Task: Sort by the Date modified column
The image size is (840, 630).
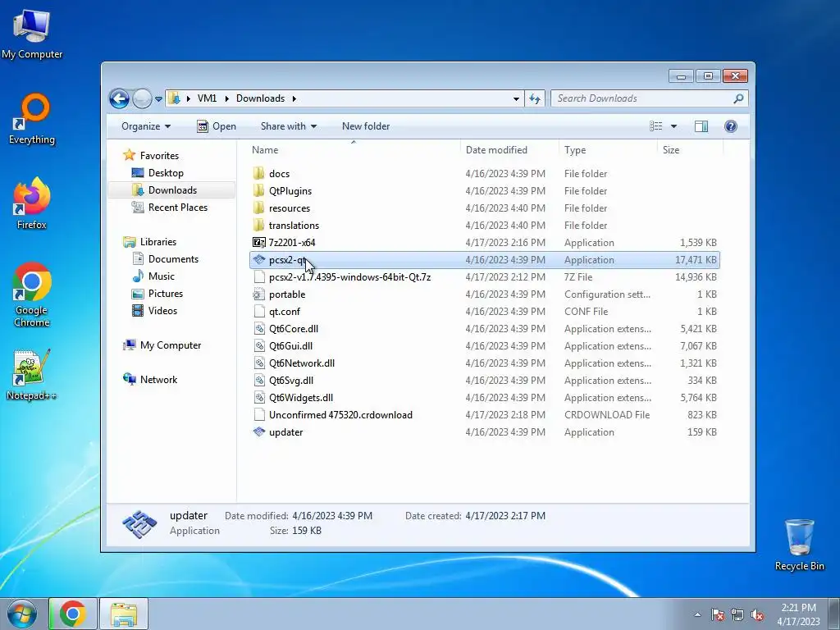Action: pos(509,150)
